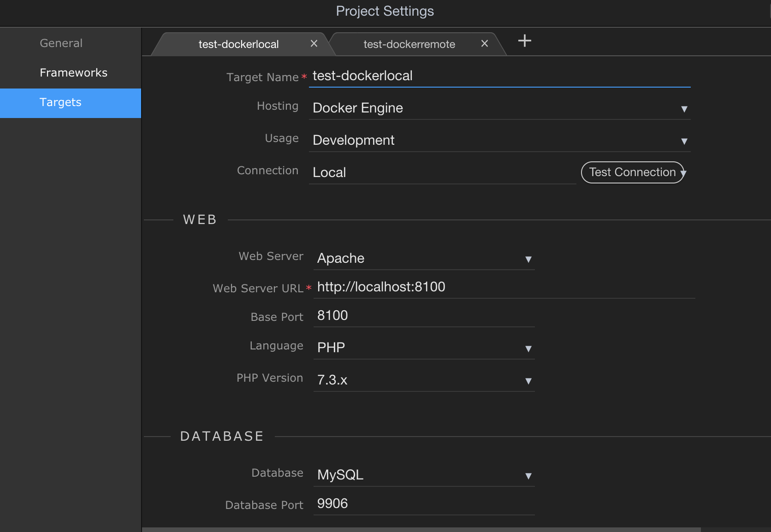Viewport: 771px width, 532px height.
Task: Select the test-dockerlocal tab
Action: (238, 44)
